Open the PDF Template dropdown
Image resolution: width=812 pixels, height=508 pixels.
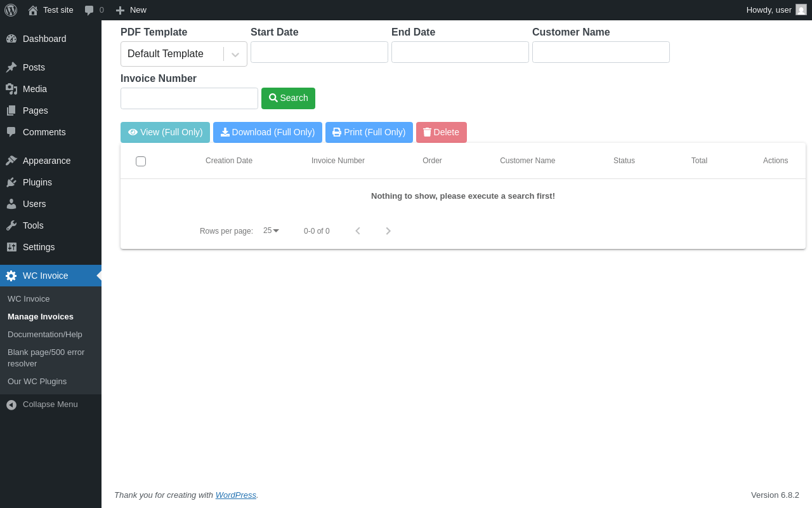click(x=184, y=54)
